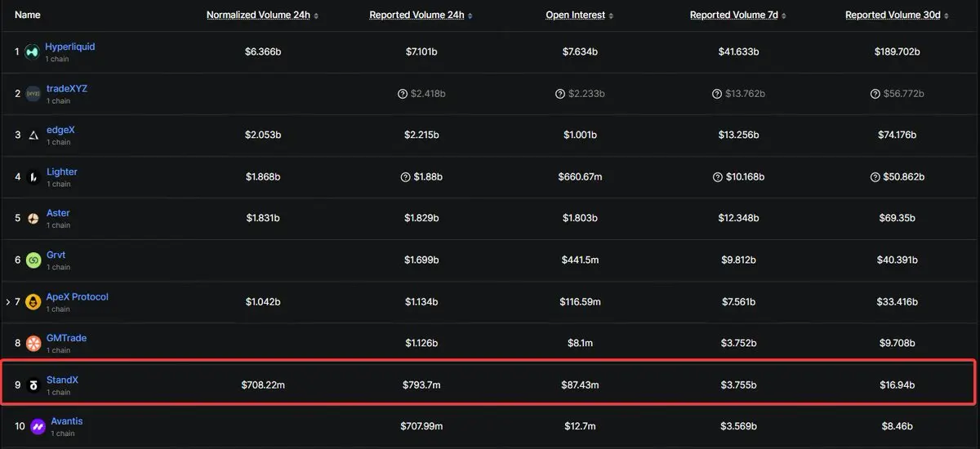
Task: Click the tradeXYZ logo icon
Action: (33, 94)
